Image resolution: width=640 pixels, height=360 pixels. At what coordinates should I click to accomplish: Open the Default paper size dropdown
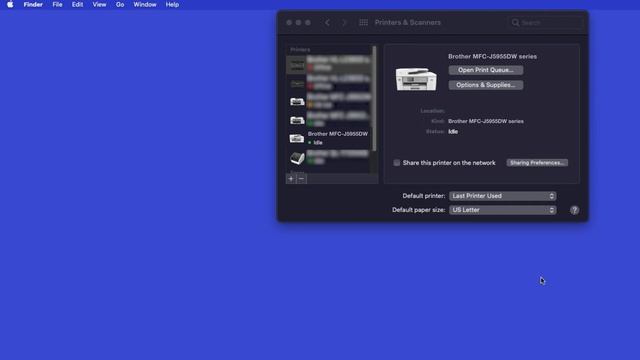coord(502,210)
